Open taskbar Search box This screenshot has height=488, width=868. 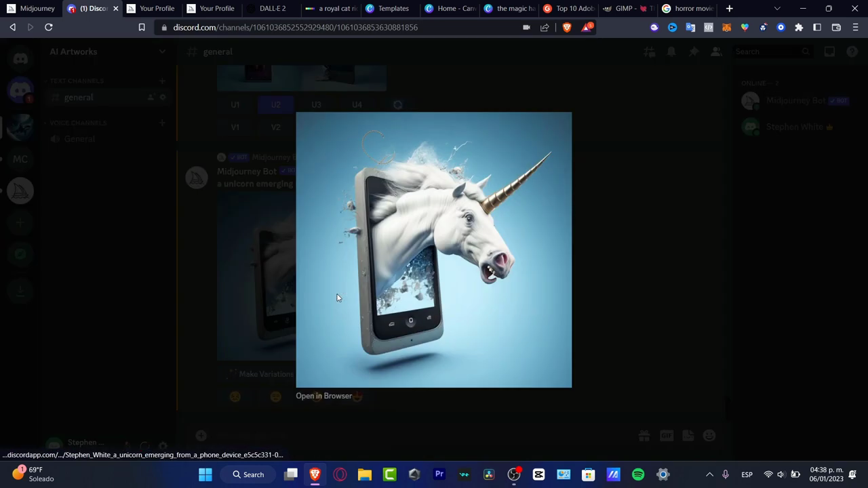pyautogui.click(x=248, y=474)
